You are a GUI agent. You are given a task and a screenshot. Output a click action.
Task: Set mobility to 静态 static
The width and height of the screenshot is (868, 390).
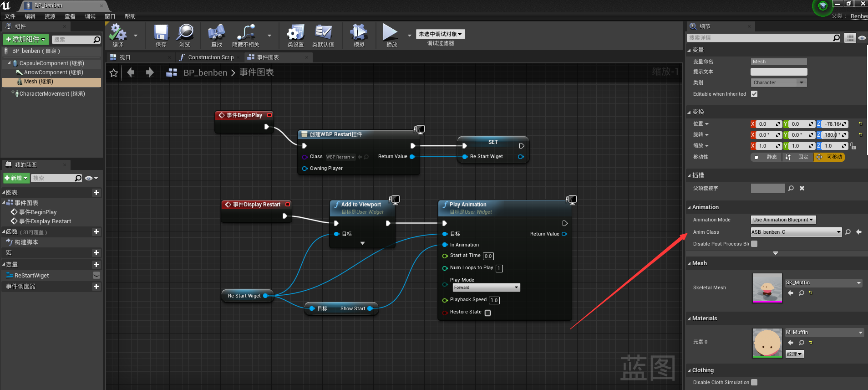click(766, 157)
